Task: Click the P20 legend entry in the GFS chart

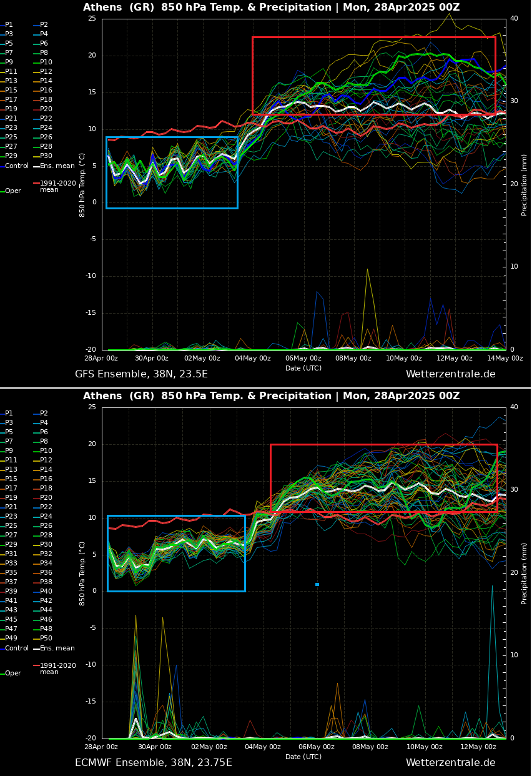Action: 46,109
